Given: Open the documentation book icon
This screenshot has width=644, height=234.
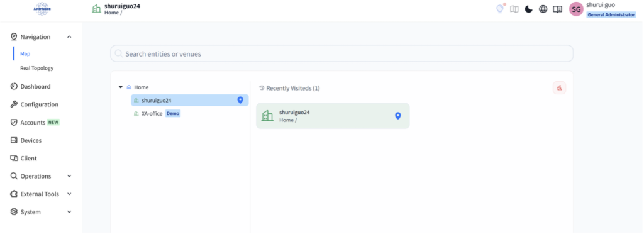Looking at the screenshot, I should point(557,9).
